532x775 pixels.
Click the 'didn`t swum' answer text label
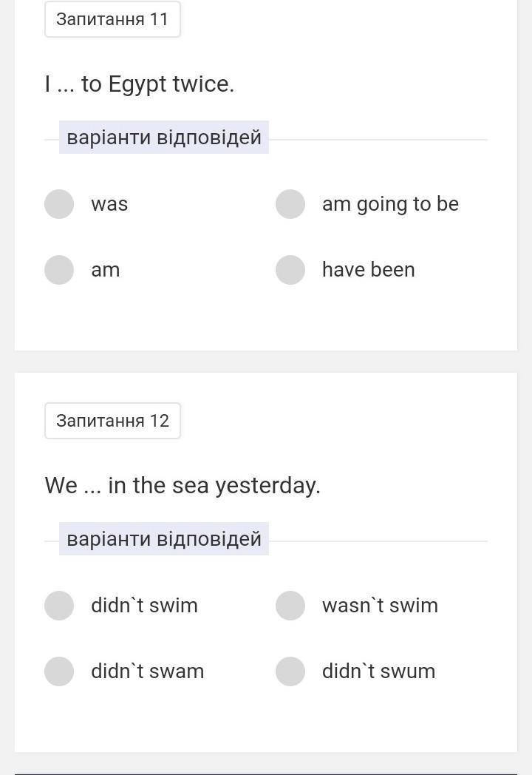378,671
